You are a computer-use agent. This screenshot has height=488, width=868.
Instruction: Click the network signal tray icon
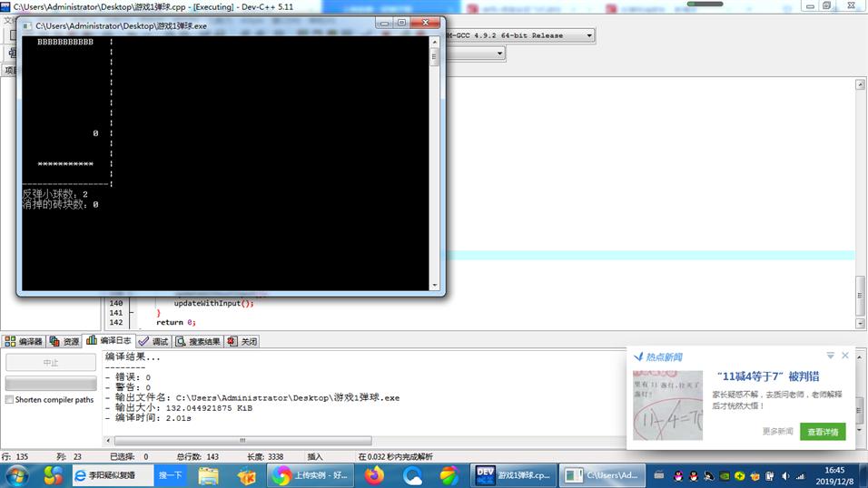[x=801, y=476]
